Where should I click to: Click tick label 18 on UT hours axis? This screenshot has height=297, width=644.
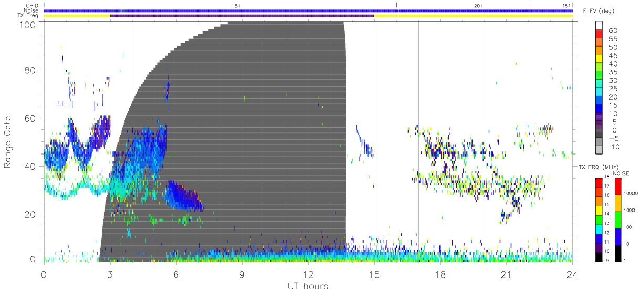click(441, 274)
